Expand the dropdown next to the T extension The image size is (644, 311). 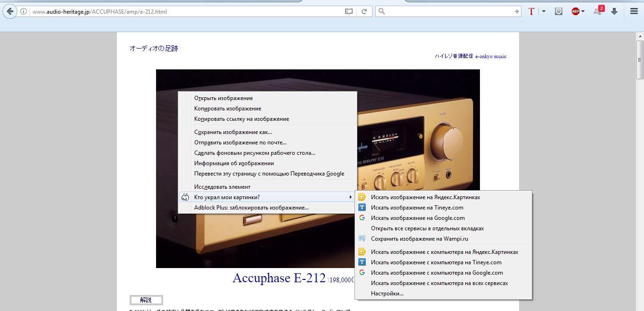tap(544, 11)
